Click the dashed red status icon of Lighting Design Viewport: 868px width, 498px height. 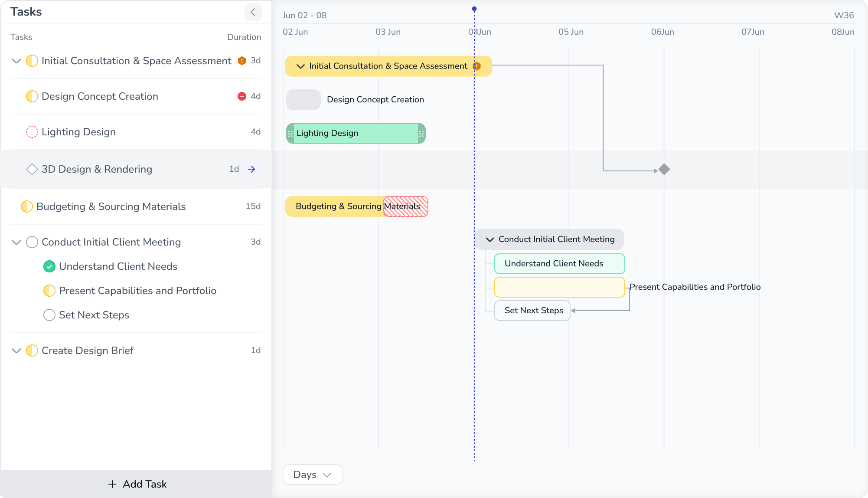(x=32, y=132)
